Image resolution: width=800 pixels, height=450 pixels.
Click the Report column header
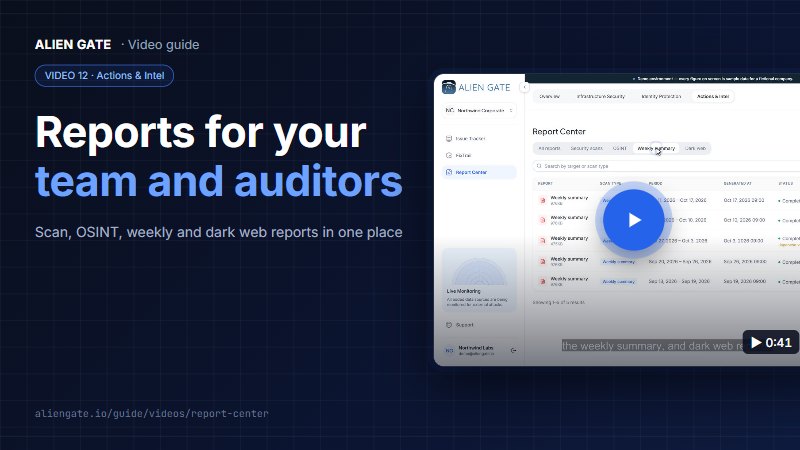click(x=545, y=183)
